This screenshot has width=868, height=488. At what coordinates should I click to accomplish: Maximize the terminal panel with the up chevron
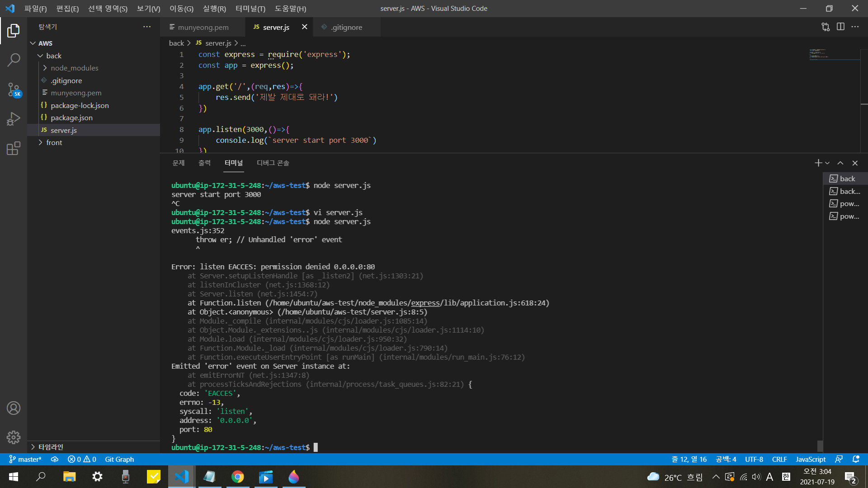(840, 163)
